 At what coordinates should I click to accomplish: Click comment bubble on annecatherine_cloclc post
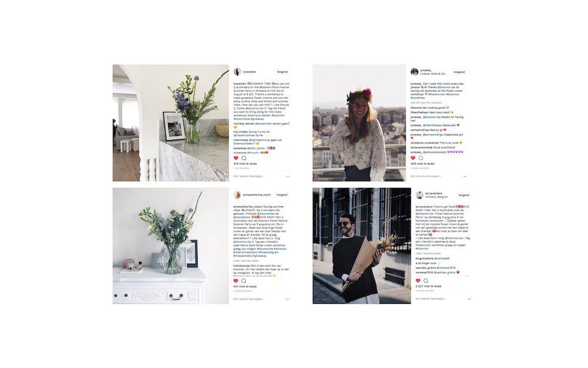(244, 281)
